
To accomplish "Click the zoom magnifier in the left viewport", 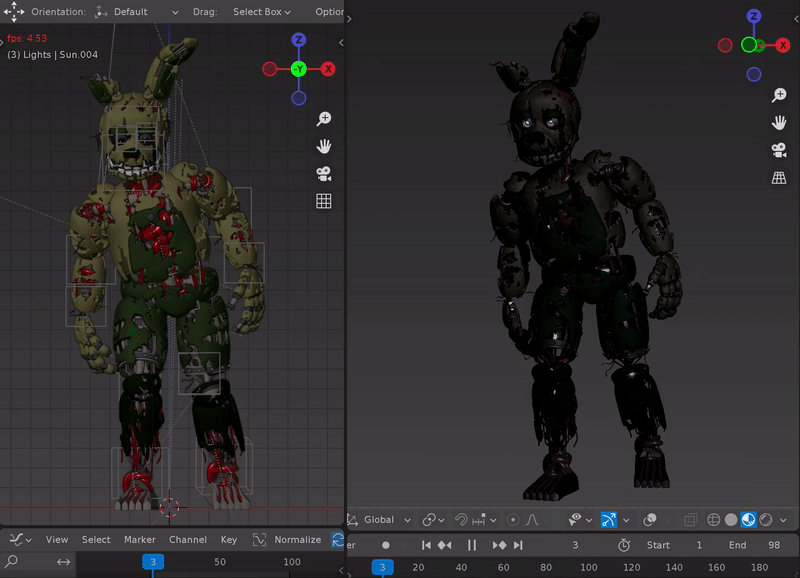I will 324,119.
